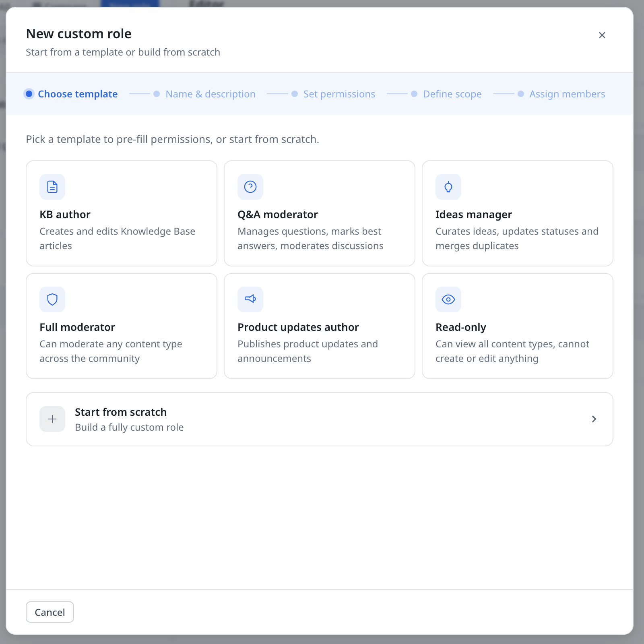Jump to the Define scope step

point(452,94)
